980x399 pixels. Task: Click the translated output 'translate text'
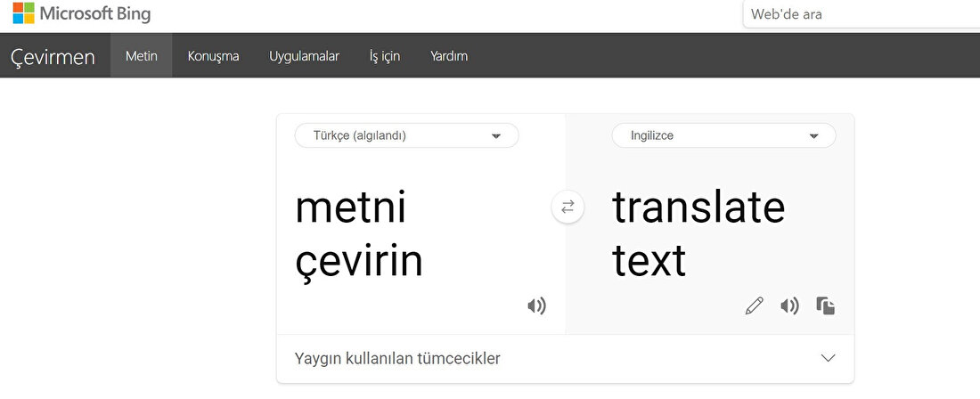click(x=698, y=233)
